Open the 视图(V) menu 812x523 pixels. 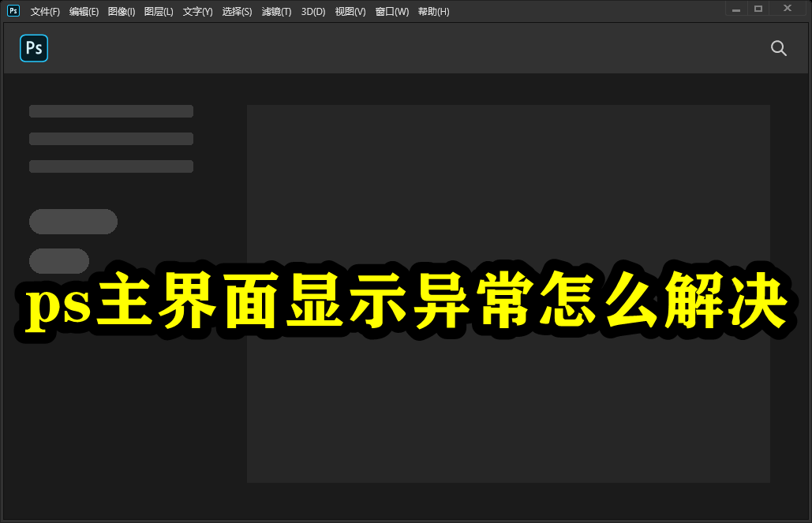pyautogui.click(x=350, y=11)
